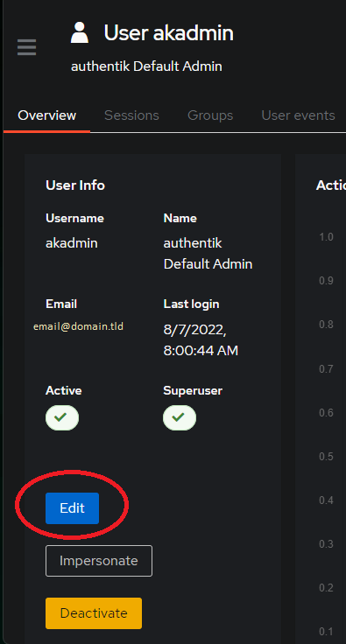Deactivate this user account
Image resolution: width=346 pixels, height=644 pixels.
click(94, 613)
